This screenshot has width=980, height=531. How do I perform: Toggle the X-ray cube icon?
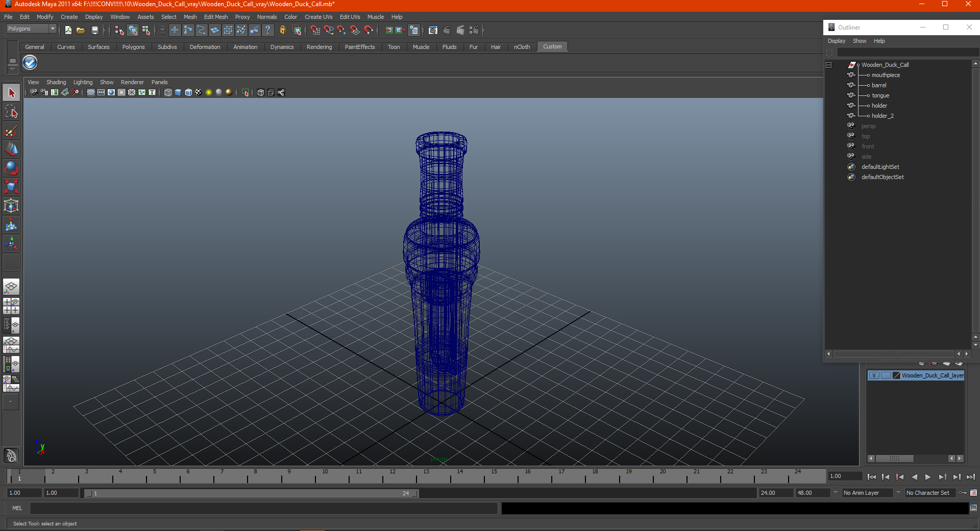click(261, 92)
